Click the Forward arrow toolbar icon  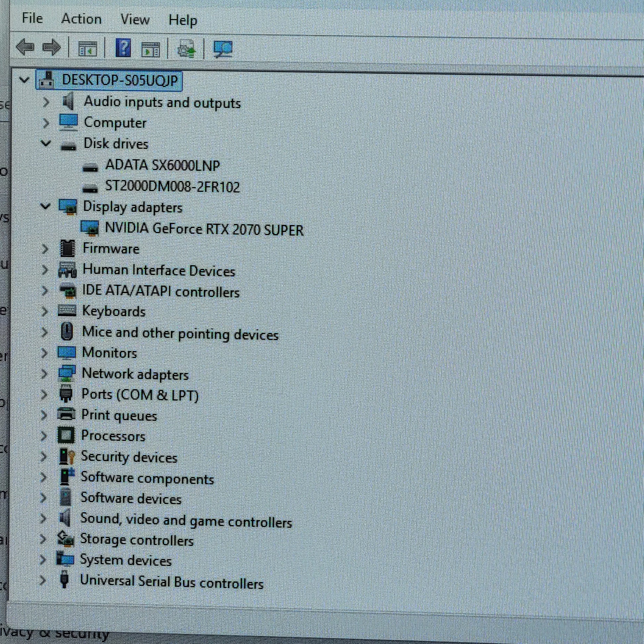(x=52, y=47)
